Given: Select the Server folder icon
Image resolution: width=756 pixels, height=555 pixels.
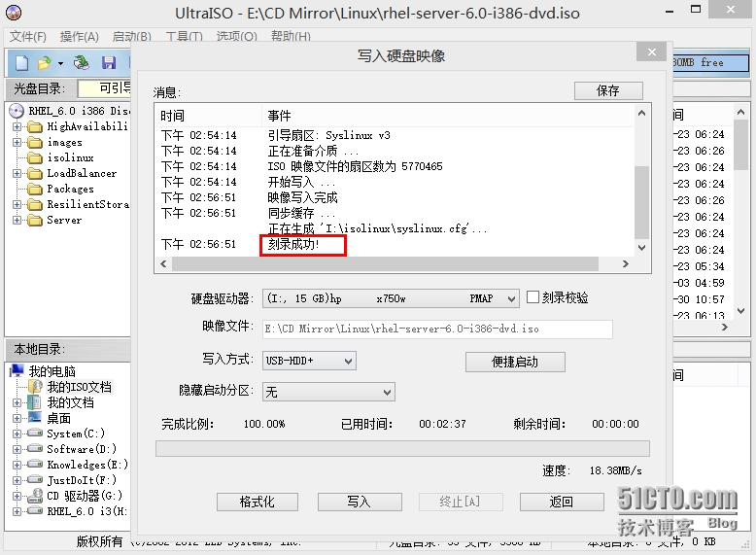Looking at the screenshot, I should pyautogui.click(x=35, y=220).
